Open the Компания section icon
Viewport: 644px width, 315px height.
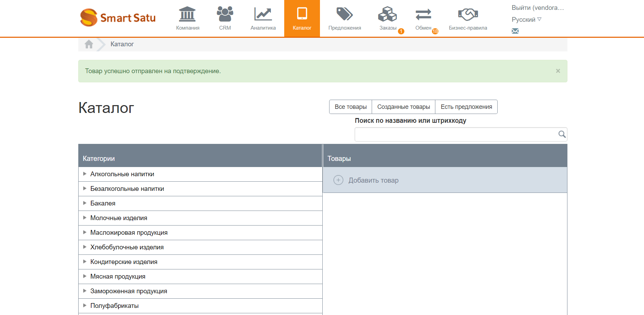[187, 14]
